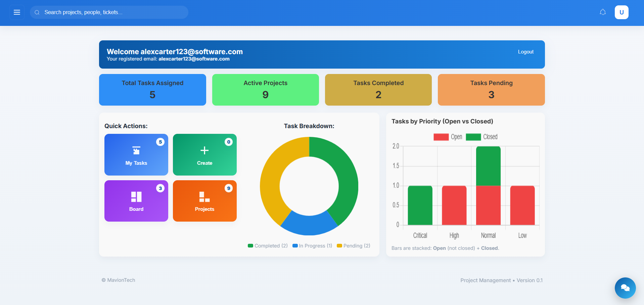644x305 pixels.
Task: Click the red Open color swatch
Action: [441, 137]
